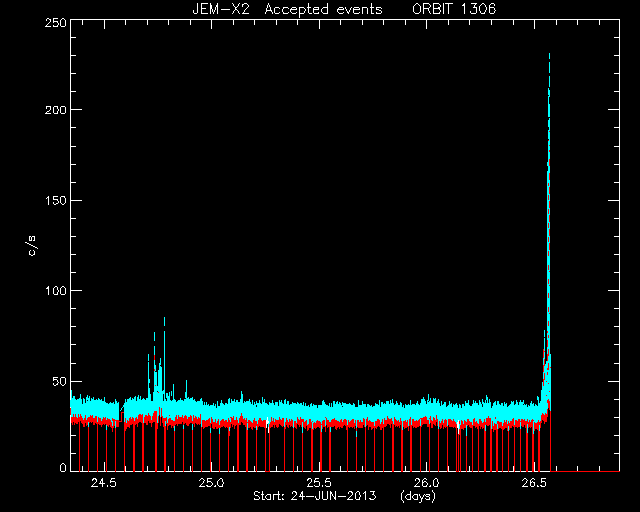640x512 pixels.
Task: Click the 24.5 x-axis tick label
Action: [x=104, y=483]
